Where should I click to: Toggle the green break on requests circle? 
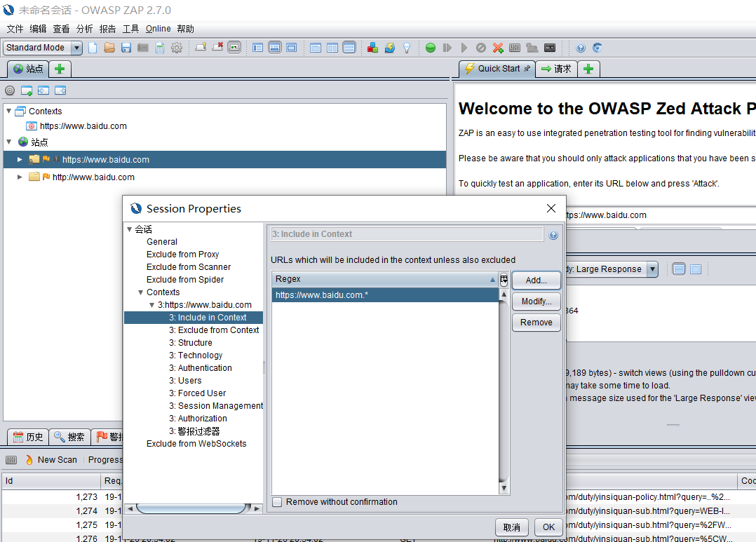[x=431, y=48]
